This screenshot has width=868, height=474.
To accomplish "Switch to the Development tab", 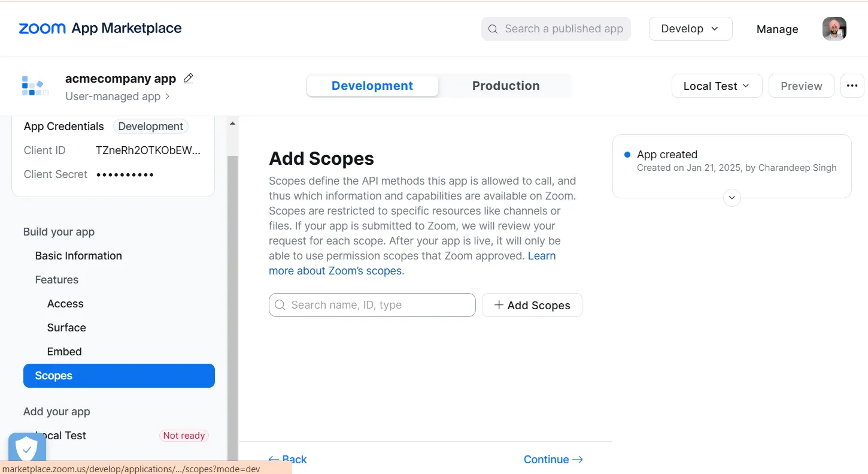I will 372,86.
